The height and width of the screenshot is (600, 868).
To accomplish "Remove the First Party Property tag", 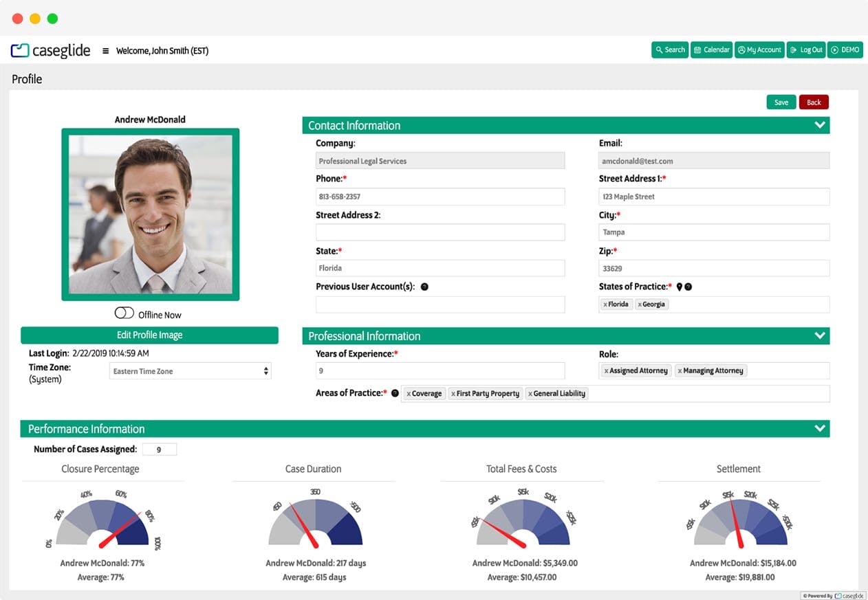I will point(453,394).
